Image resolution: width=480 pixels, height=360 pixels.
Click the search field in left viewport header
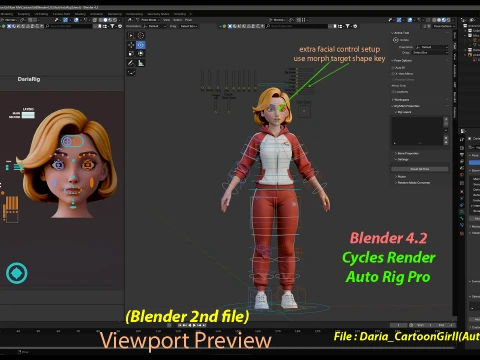[68, 26]
